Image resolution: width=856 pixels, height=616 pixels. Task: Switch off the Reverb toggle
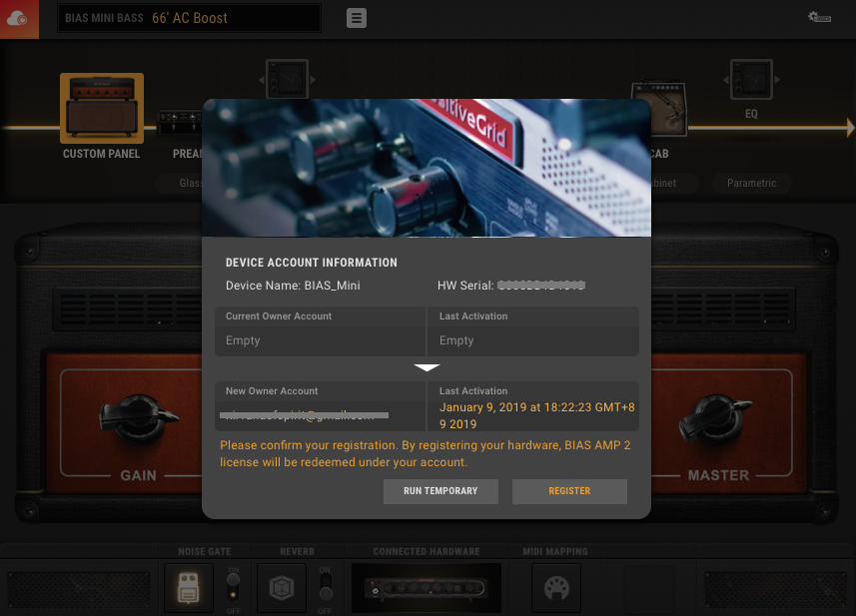(x=325, y=588)
